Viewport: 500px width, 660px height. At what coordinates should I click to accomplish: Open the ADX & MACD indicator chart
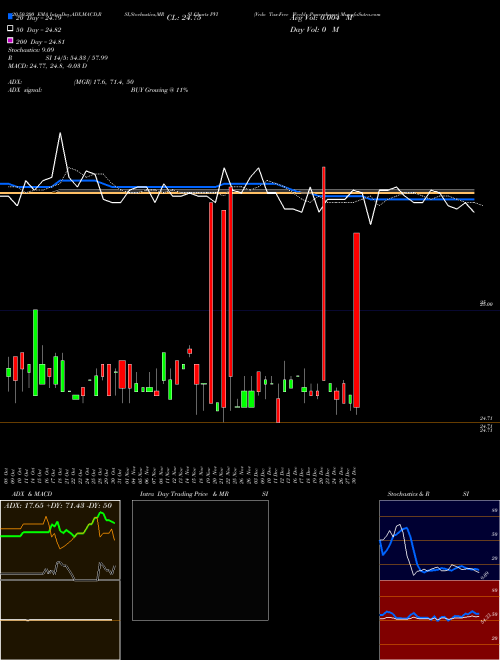click(x=60, y=580)
